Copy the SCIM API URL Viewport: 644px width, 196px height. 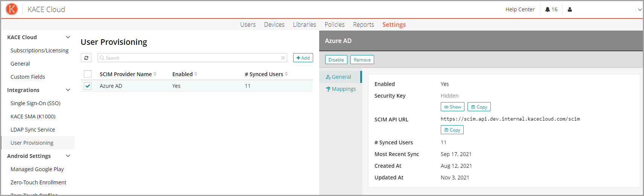(452, 130)
